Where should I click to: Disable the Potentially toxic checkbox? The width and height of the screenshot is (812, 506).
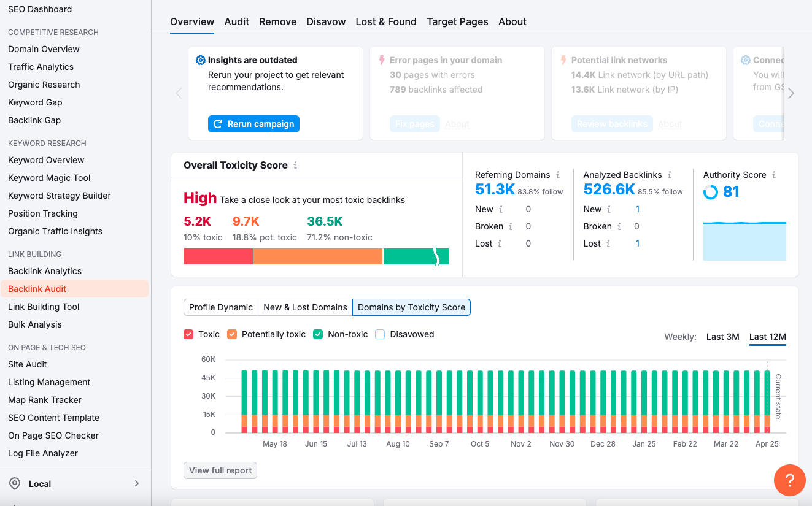pos(231,334)
